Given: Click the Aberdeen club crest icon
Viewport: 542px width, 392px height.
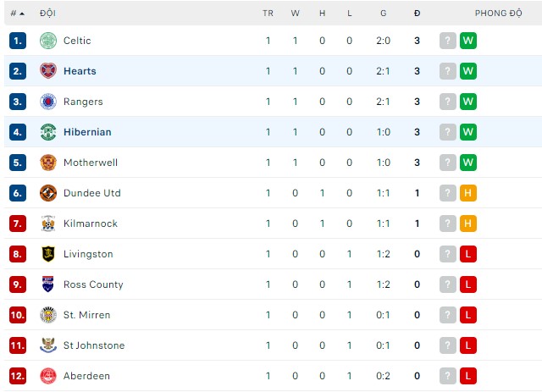Looking at the screenshot, I should tap(47, 376).
